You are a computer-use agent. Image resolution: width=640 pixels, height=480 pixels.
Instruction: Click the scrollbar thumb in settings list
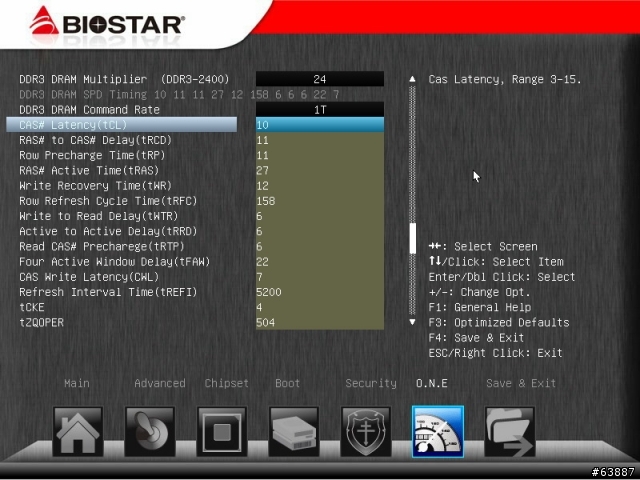tap(413, 238)
